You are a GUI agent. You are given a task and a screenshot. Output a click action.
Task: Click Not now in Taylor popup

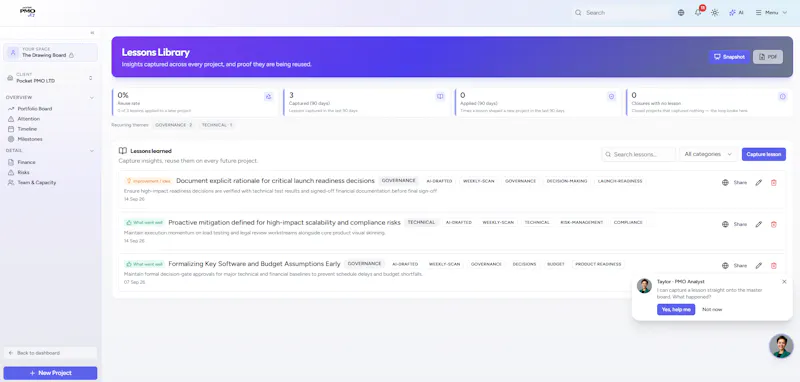click(x=712, y=310)
